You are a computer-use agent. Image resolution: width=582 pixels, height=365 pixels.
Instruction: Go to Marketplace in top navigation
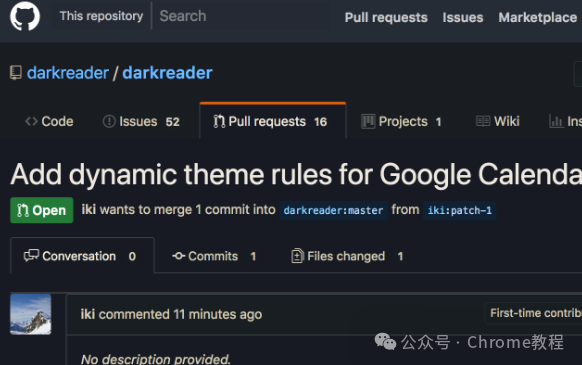pyautogui.click(x=538, y=17)
